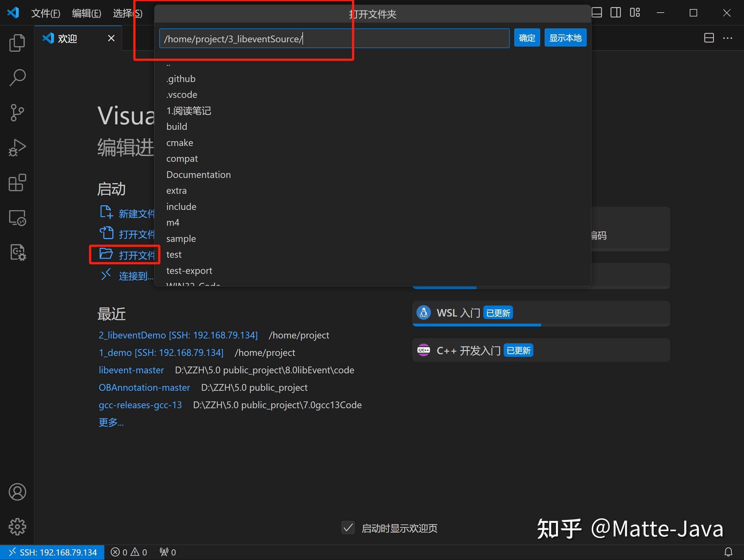Screen dimensions: 744x560
Task: Toggle the 启动时显示欢迎页 checkbox
Action: (348, 528)
